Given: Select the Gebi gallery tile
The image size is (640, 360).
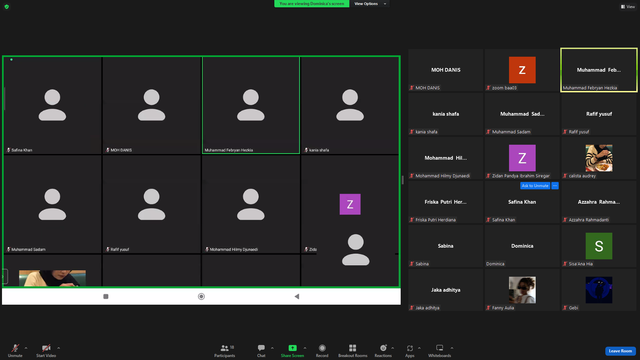Looking at the screenshot, I should click(x=599, y=291).
